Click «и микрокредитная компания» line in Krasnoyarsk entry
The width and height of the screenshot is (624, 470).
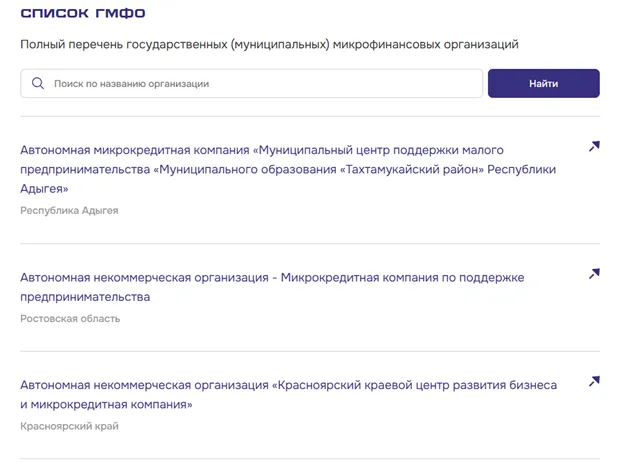tap(106, 405)
